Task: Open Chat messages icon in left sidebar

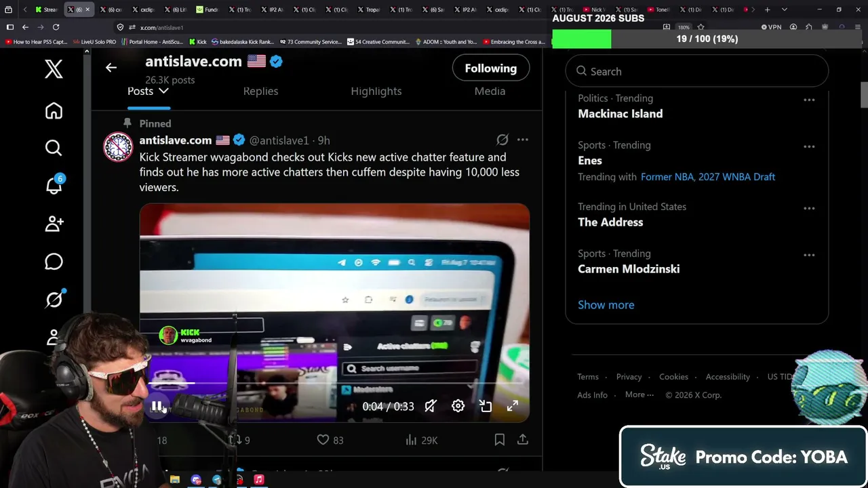Action: [54, 262]
